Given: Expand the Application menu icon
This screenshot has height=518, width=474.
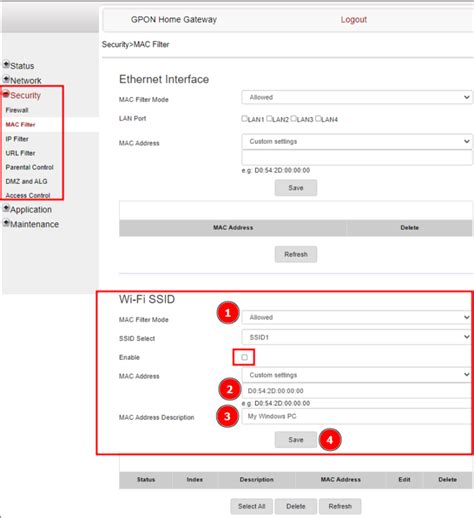Looking at the screenshot, I should pyautogui.click(x=6, y=208).
